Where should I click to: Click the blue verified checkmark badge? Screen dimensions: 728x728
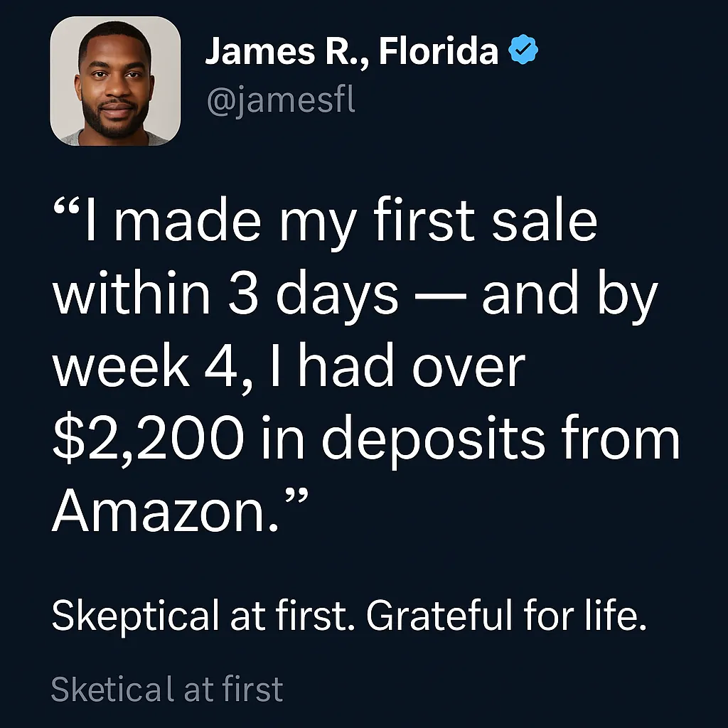(x=523, y=49)
